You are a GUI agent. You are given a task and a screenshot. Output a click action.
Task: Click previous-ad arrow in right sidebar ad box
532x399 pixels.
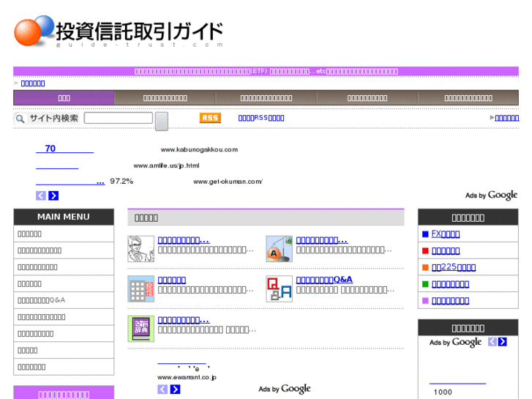click(x=492, y=342)
